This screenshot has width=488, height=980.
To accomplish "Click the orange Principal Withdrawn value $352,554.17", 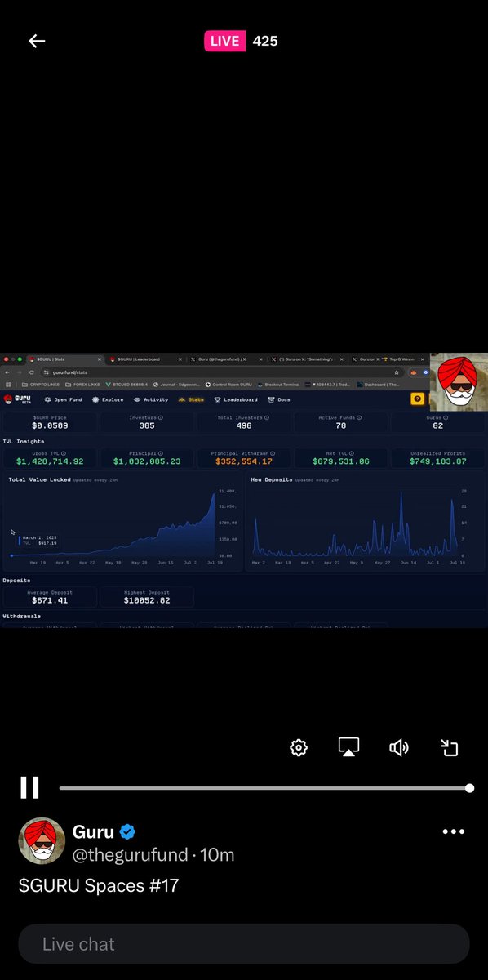I will 244,461.
